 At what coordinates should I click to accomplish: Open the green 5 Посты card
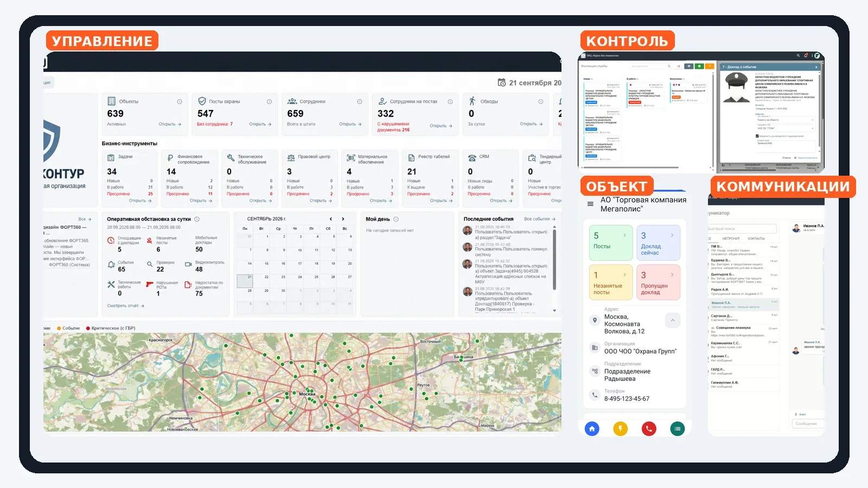(611, 243)
